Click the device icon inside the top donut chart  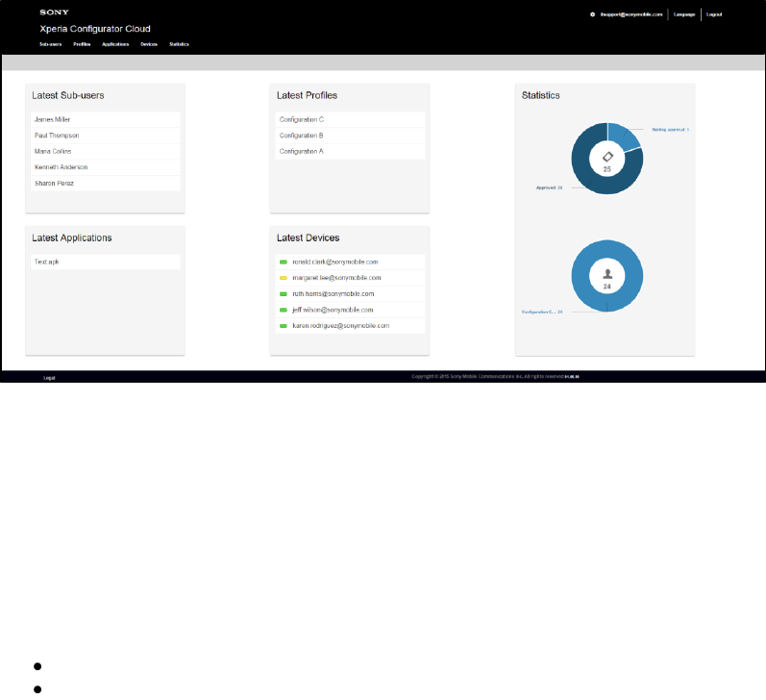tap(607, 157)
